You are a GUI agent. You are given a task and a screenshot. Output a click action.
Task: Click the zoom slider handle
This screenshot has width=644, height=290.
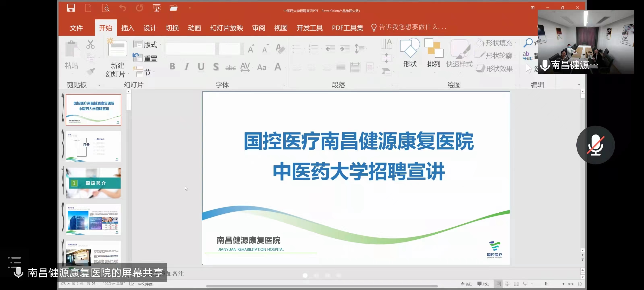coord(546,284)
